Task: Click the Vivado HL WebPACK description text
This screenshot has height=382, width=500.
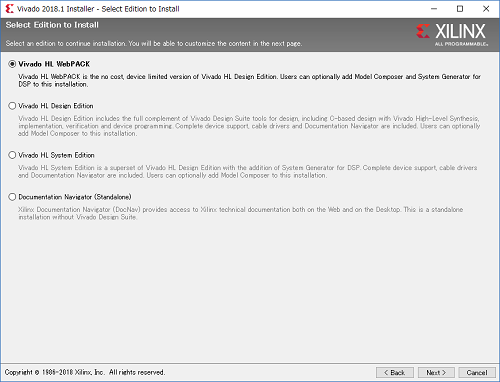Action: pos(249,80)
